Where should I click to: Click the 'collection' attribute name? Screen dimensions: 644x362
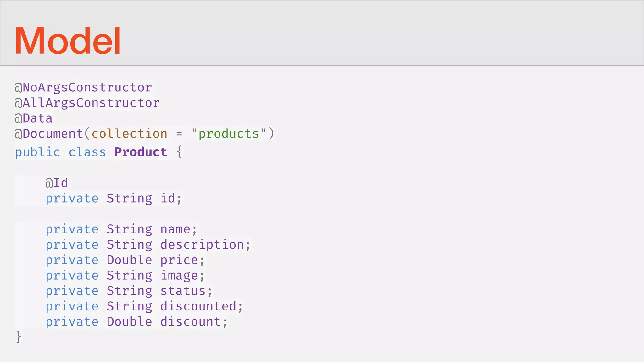point(129,134)
